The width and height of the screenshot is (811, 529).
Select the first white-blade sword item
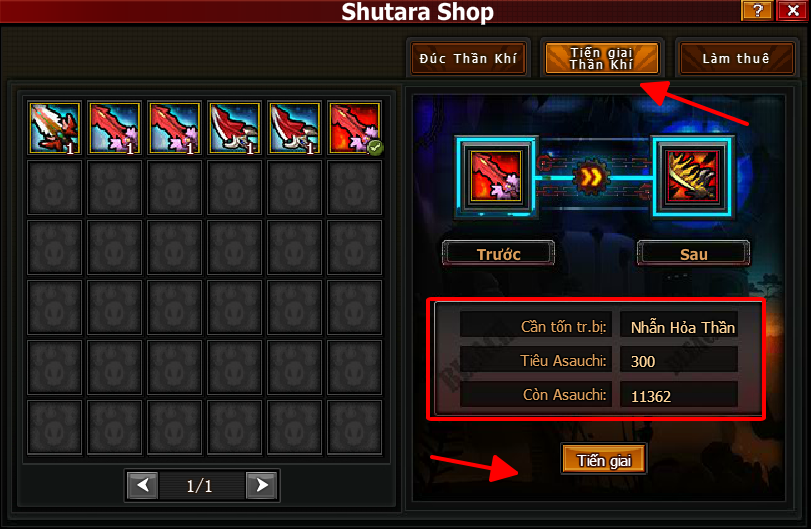tap(54, 128)
